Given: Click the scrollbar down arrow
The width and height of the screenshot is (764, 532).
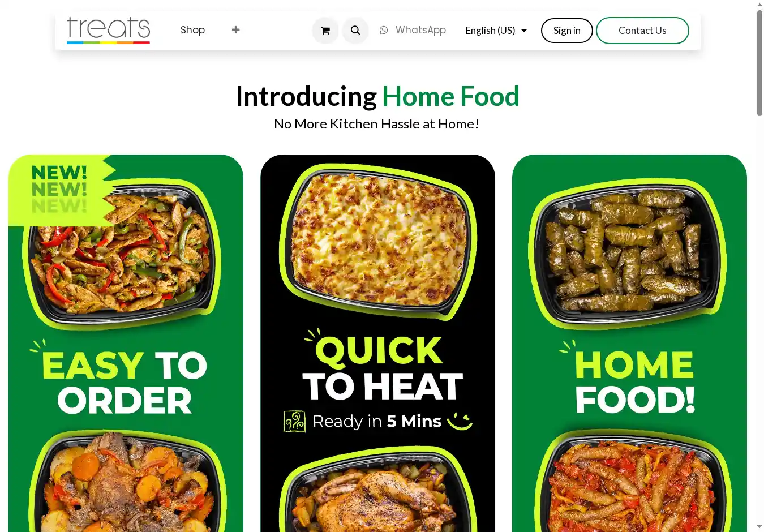Looking at the screenshot, I should point(759,527).
